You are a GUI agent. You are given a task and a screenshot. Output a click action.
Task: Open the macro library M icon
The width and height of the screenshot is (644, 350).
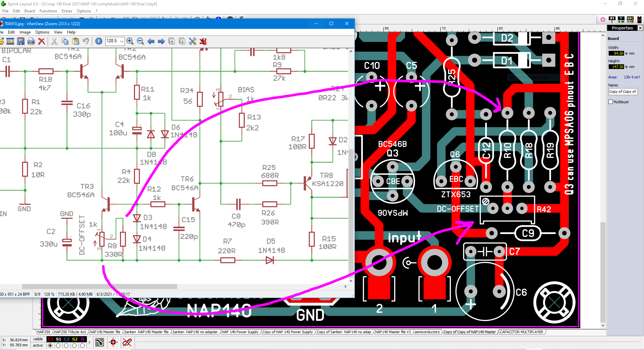(x=639, y=20)
